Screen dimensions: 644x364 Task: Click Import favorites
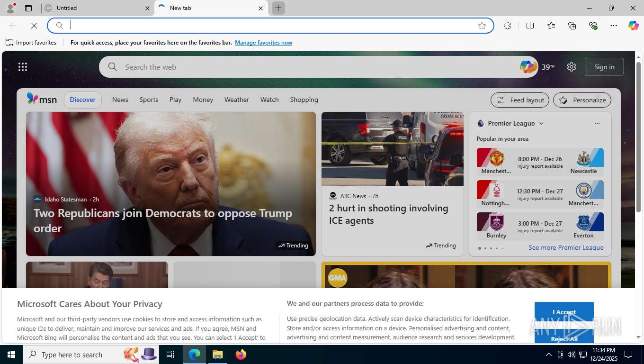click(x=31, y=43)
